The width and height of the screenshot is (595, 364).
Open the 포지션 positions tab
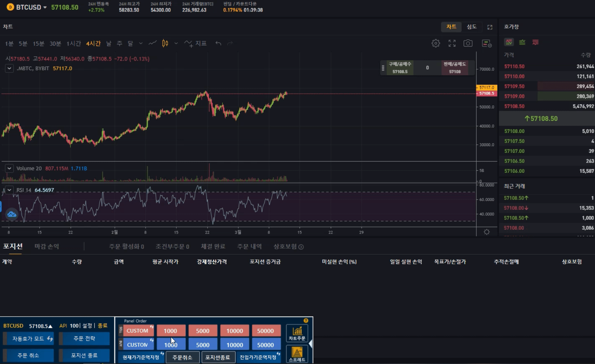(13, 246)
